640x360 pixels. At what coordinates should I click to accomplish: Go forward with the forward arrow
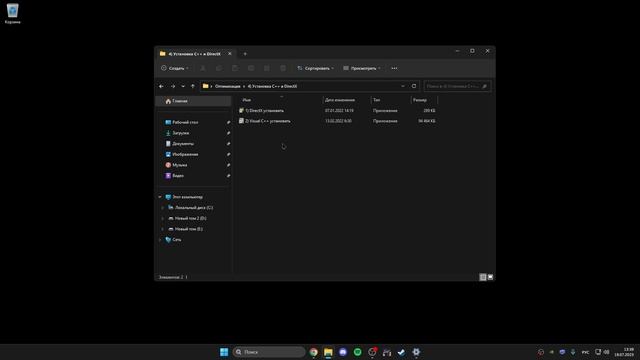click(x=173, y=86)
